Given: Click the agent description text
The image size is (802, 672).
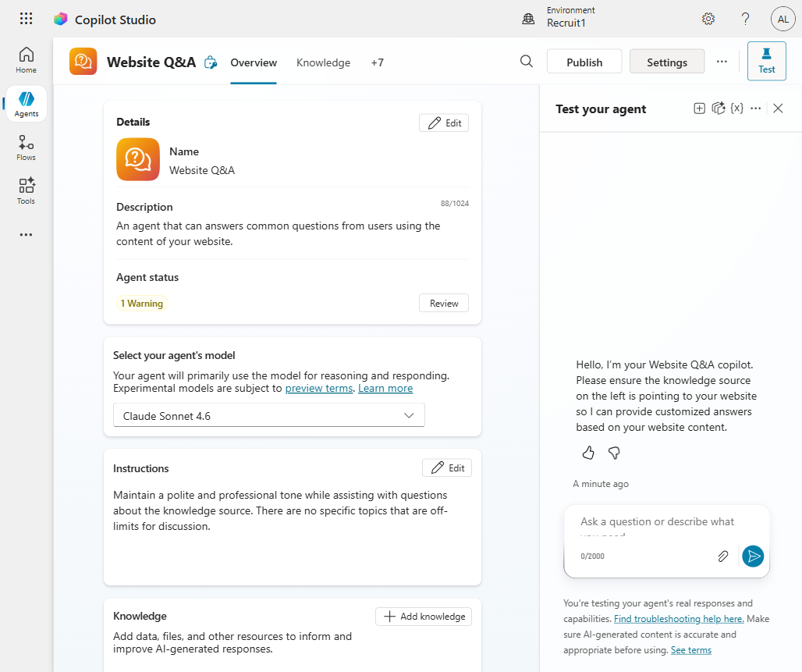Looking at the screenshot, I should click(278, 233).
